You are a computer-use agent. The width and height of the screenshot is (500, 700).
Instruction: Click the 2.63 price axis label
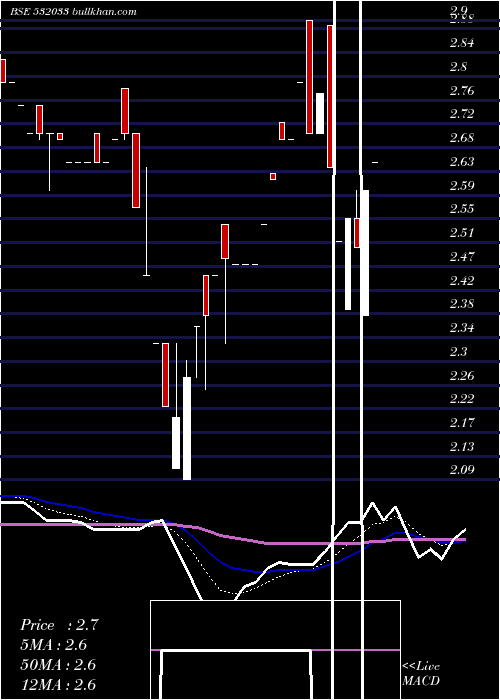coord(462,162)
